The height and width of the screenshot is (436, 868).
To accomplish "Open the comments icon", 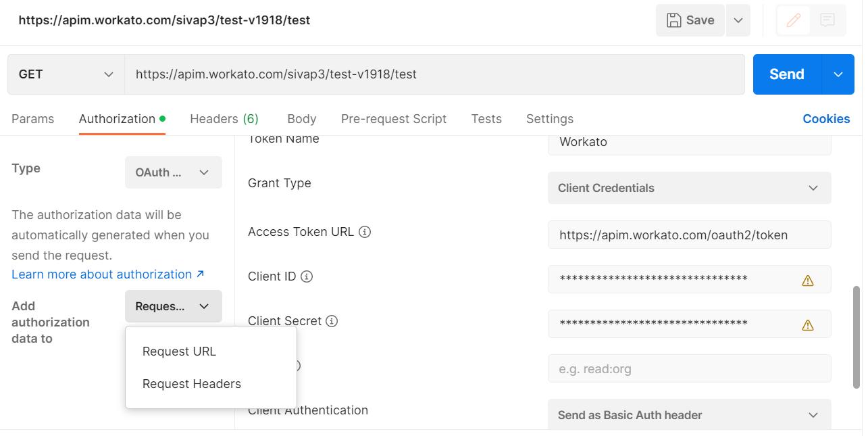I will click(827, 20).
